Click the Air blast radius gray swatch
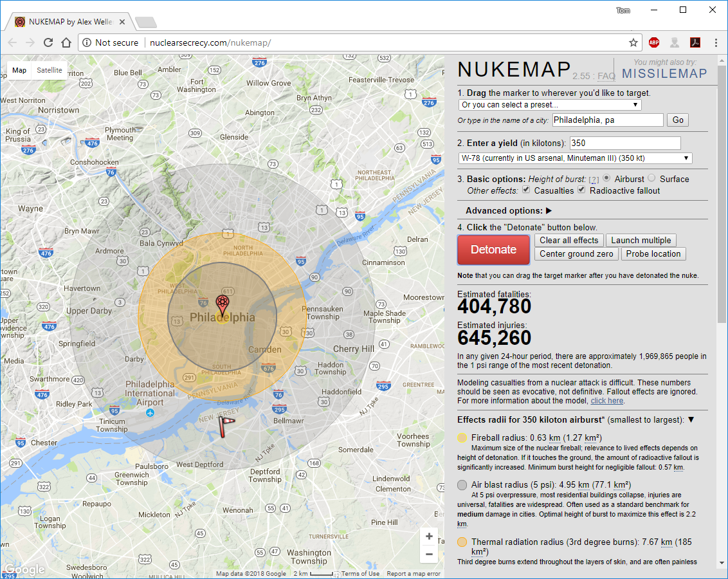Screen dimensions: 728x579 462,484
